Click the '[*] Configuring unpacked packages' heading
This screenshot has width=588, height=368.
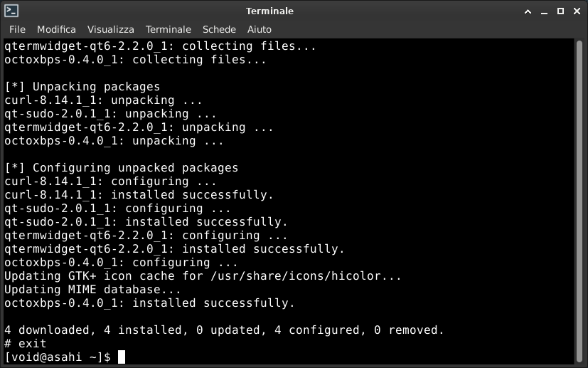point(121,167)
